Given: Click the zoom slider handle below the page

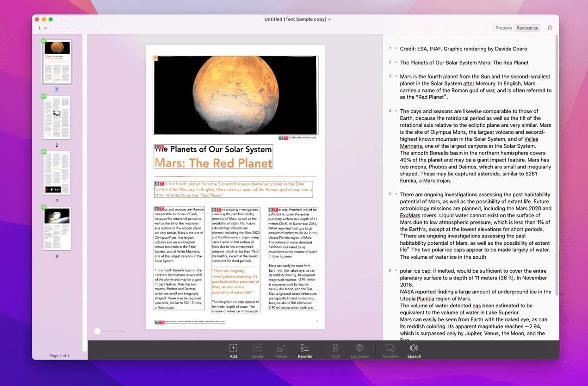Looking at the screenshot, I should pos(98,331).
